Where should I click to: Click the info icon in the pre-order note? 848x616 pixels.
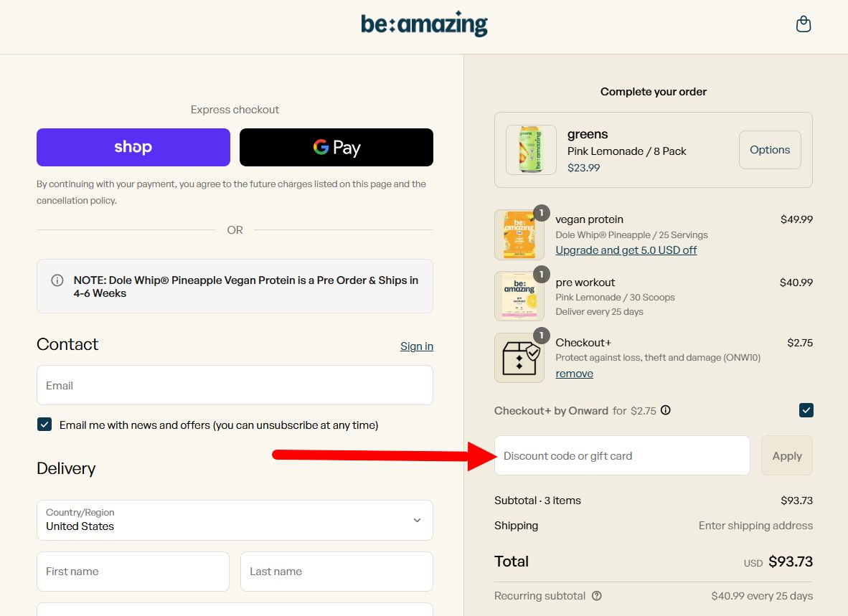pos(57,280)
